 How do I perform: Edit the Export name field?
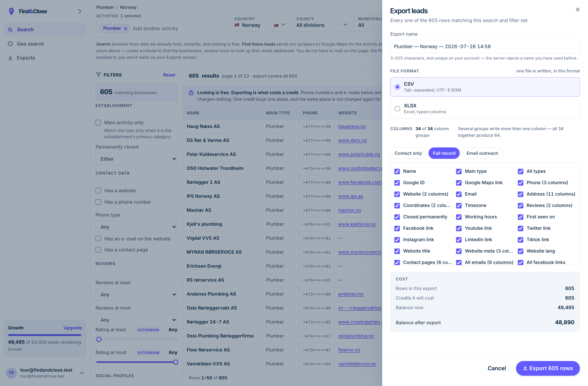click(485, 47)
